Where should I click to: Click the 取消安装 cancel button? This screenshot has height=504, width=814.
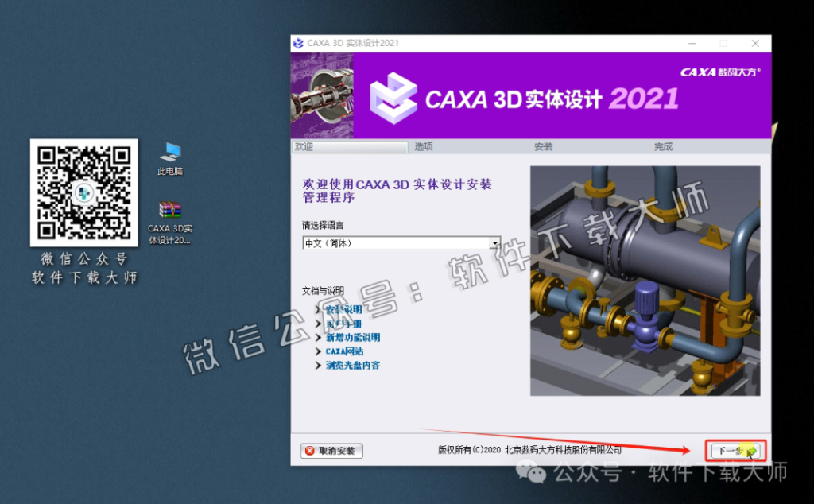(331, 451)
